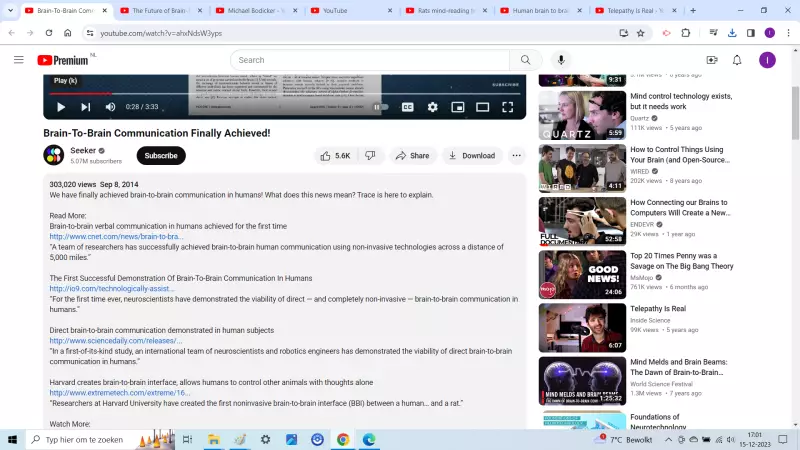Open 'Telepathy Is Real' suggested video thumbnail
The image size is (800, 450).
(x=582, y=328)
